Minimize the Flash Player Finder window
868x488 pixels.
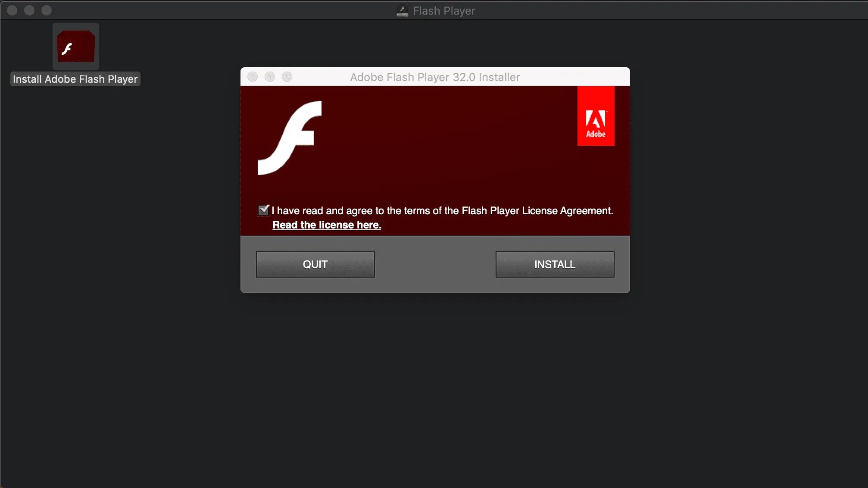[x=29, y=10]
